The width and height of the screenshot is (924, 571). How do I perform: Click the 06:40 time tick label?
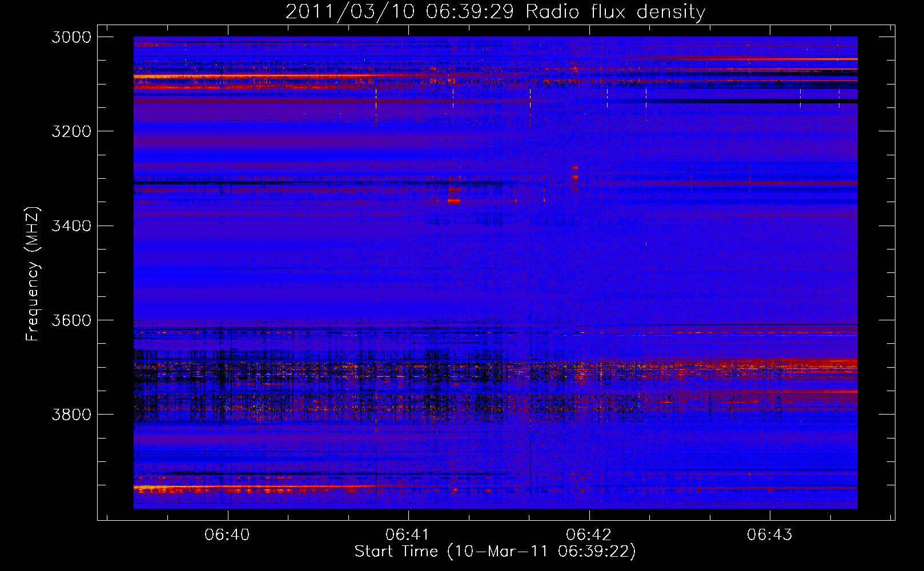[x=227, y=534]
